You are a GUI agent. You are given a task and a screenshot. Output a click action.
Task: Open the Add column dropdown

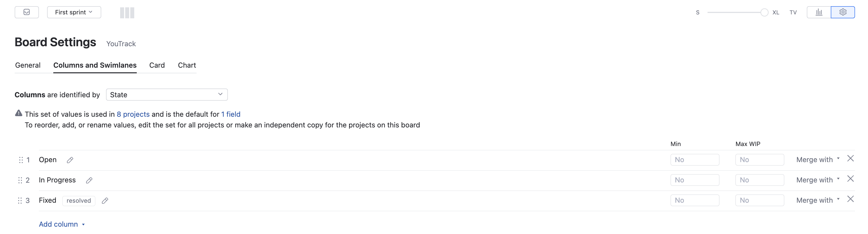coord(62,224)
